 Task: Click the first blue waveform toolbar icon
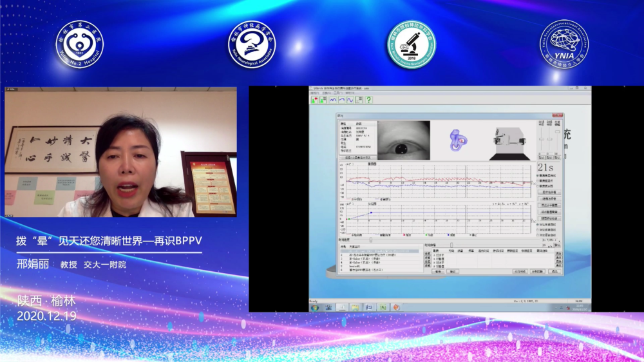pyautogui.click(x=333, y=100)
